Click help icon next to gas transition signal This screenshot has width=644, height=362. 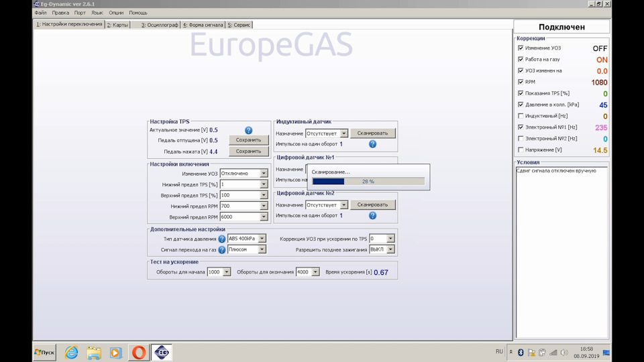pyautogui.click(x=222, y=249)
